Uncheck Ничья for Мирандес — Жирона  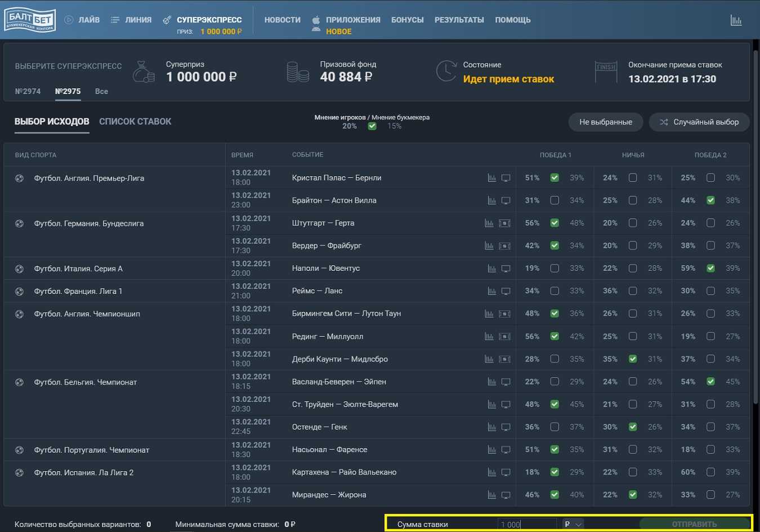(x=633, y=495)
